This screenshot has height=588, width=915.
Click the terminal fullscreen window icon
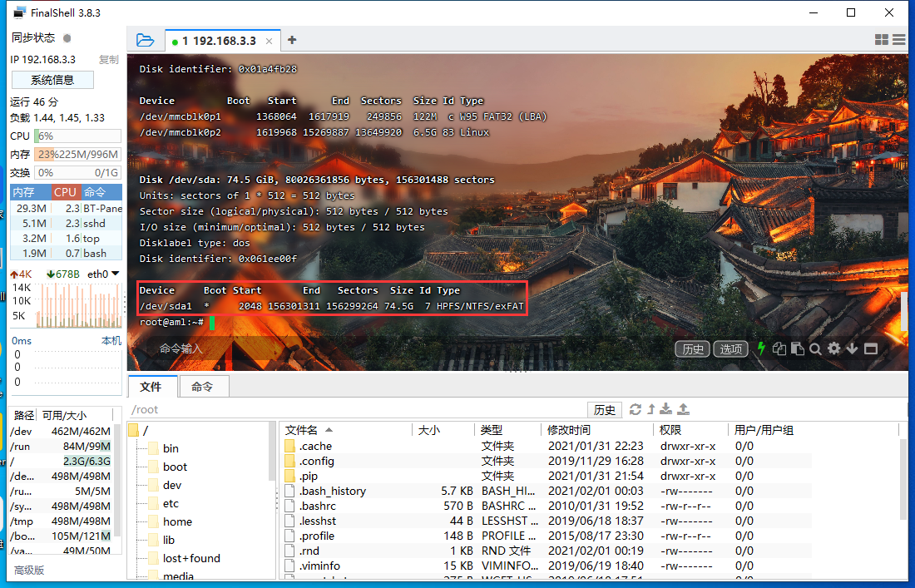[871, 349]
